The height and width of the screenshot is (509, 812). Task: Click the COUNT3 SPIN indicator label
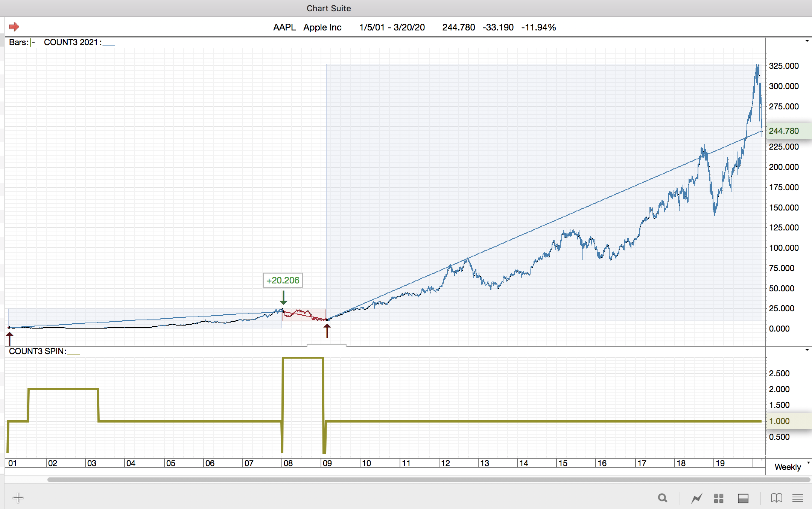(x=37, y=351)
